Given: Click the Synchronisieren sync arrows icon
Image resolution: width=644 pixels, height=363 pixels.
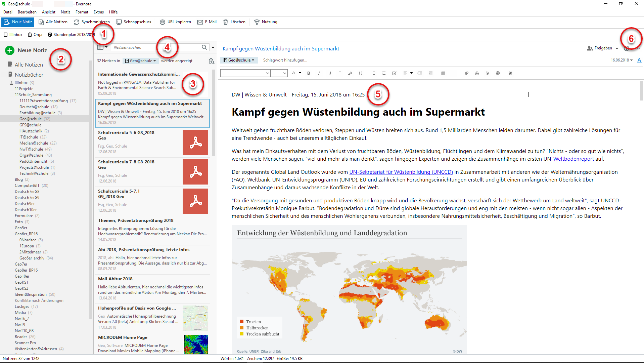Looking at the screenshot, I should point(77,22).
